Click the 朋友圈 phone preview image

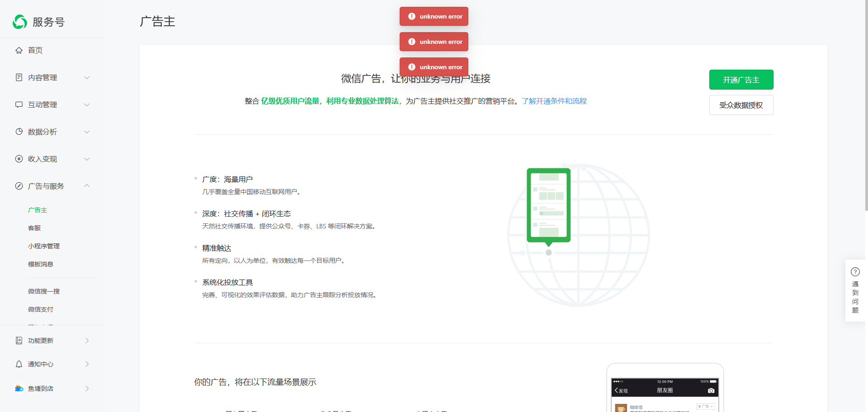tap(665, 388)
